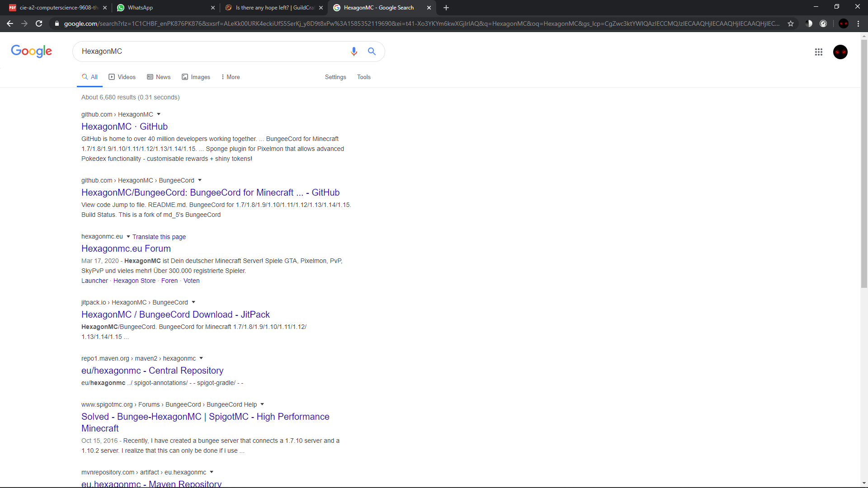This screenshot has height=488, width=868.
Task: Open the More search categories menu
Action: [230, 77]
